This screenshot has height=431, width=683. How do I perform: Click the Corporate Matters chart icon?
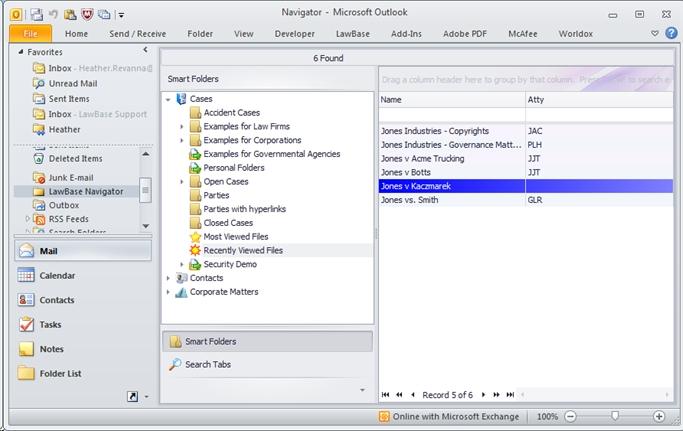pos(181,292)
